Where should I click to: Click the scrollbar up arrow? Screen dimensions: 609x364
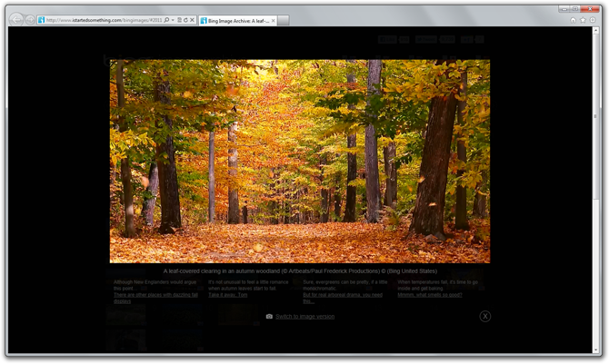coord(595,30)
